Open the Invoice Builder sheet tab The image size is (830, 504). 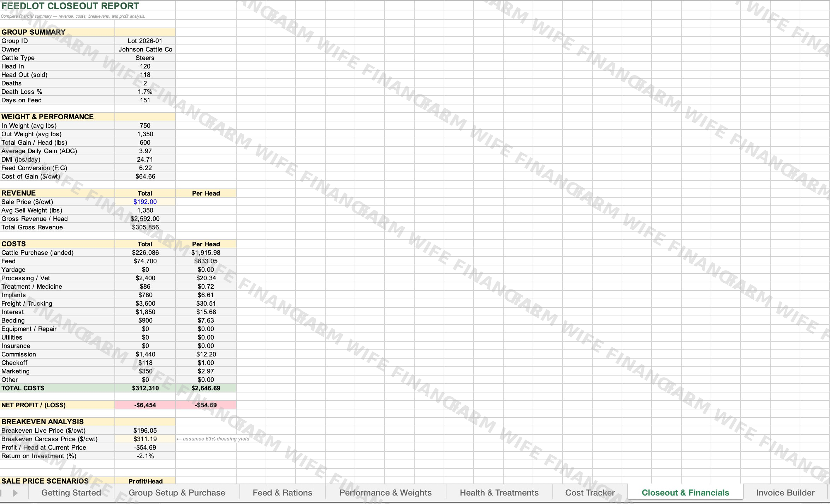pos(785,492)
